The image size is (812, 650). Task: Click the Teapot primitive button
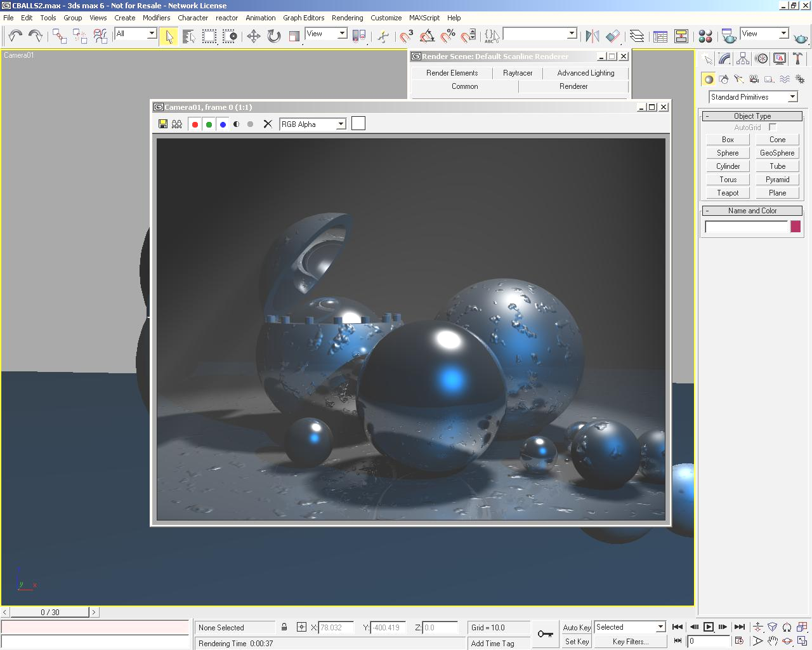(x=728, y=193)
